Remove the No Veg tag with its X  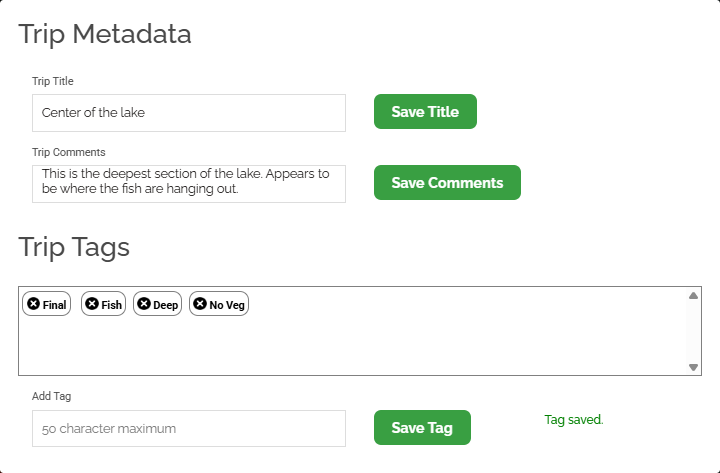(200, 304)
